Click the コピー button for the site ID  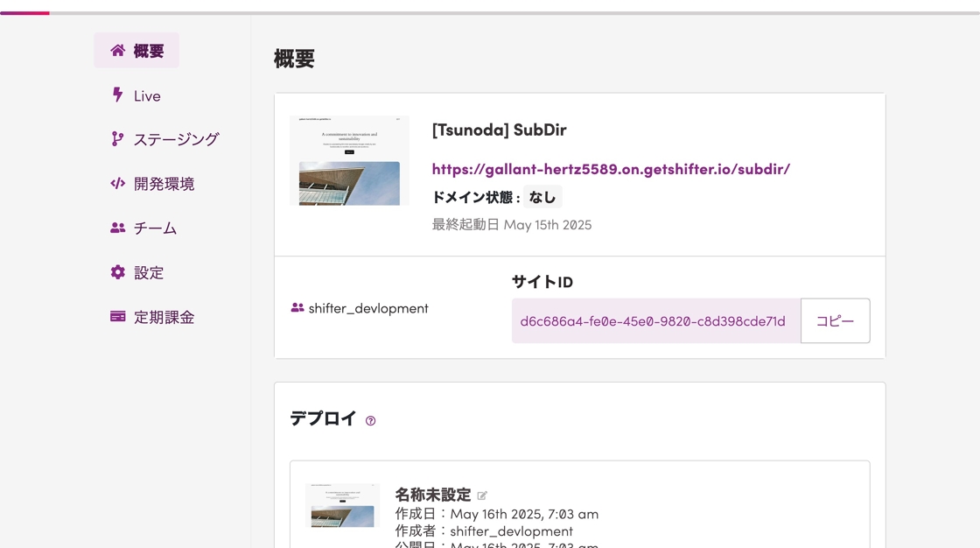pyautogui.click(x=835, y=321)
